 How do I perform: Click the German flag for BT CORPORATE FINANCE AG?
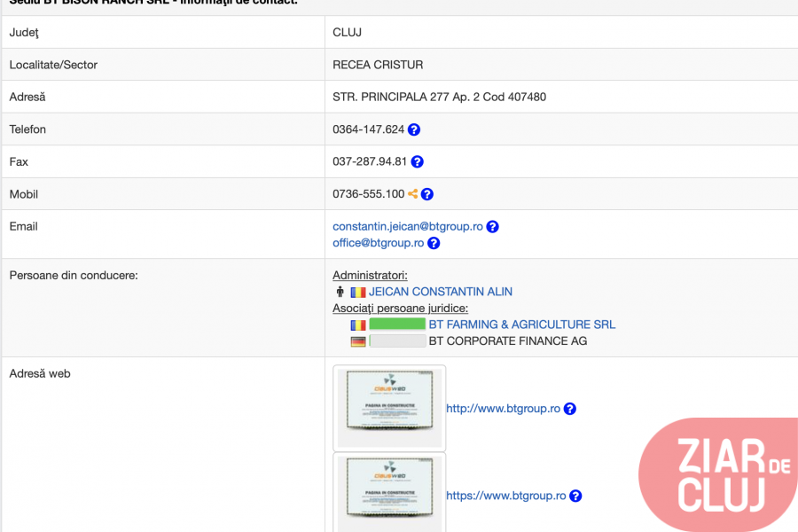[x=358, y=341]
